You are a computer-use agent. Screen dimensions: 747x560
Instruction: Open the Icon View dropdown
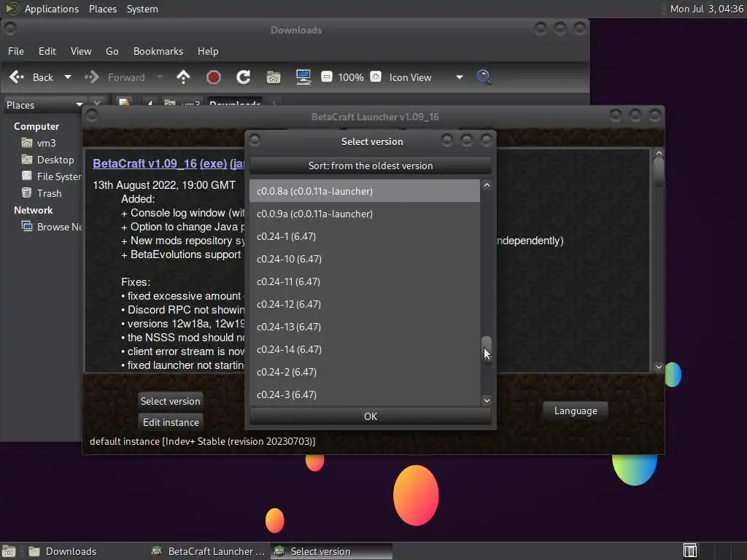[x=426, y=77]
